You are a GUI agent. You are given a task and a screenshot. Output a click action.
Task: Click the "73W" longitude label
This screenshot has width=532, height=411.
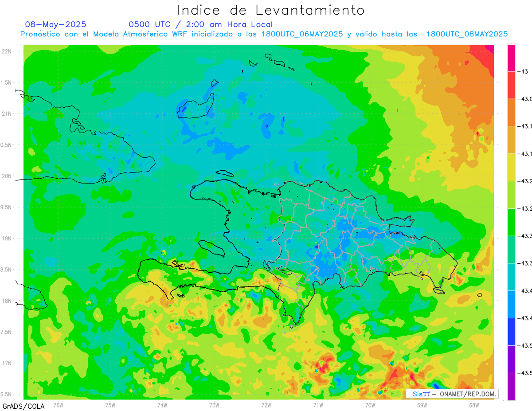click(x=214, y=404)
